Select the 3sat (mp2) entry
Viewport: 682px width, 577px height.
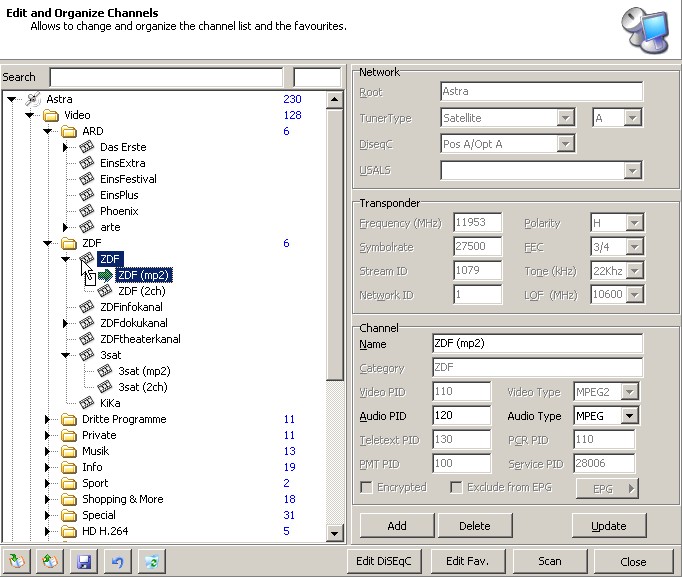point(144,371)
